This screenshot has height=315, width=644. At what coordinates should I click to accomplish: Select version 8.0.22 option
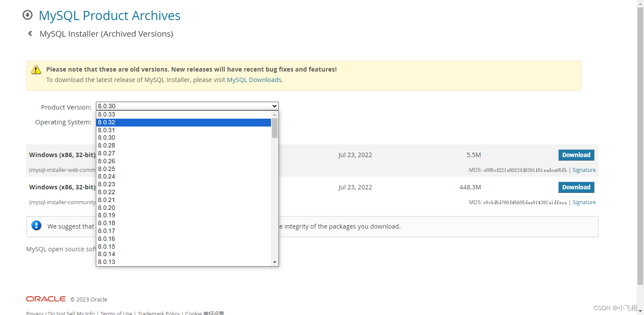183,192
